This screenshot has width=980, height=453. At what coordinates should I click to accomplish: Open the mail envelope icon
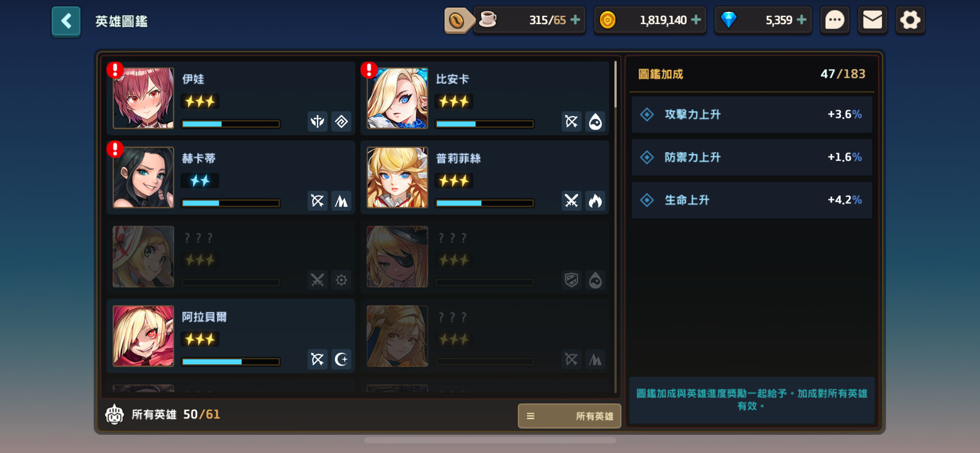click(872, 20)
